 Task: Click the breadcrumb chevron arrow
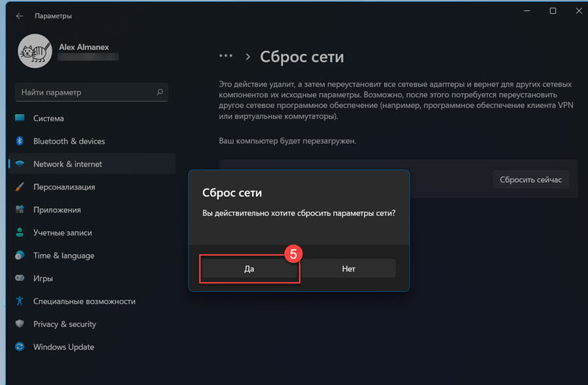[x=248, y=57]
